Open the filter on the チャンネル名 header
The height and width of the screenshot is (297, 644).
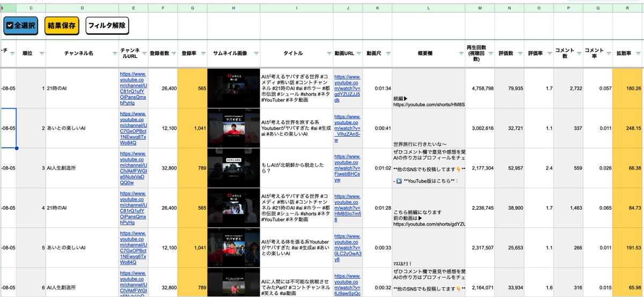point(114,54)
